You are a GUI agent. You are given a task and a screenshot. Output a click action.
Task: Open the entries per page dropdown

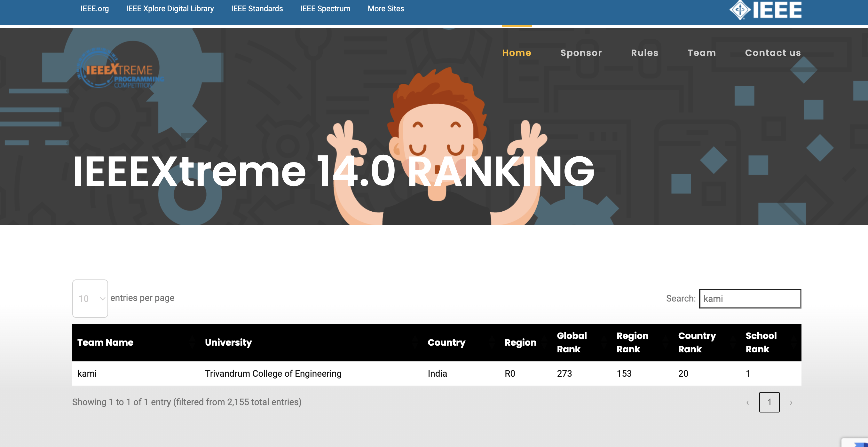pyautogui.click(x=90, y=298)
